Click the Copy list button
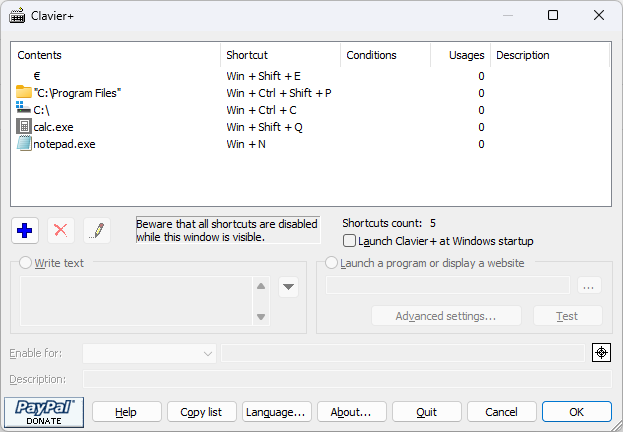Screen dimensions: 623x432 tap(202, 412)
